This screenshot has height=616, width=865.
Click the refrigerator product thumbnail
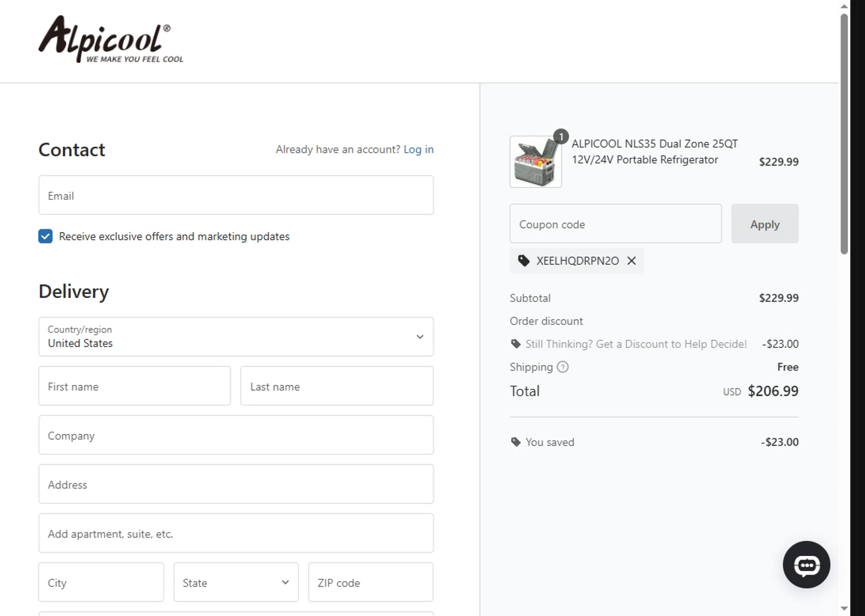[536, 162]
